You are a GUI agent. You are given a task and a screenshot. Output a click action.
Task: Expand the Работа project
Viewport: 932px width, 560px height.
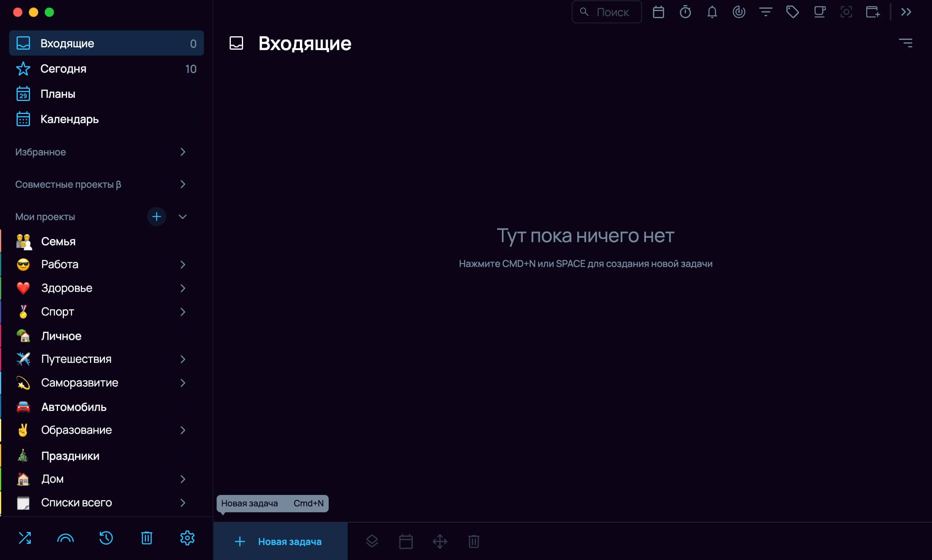[182, 265]
